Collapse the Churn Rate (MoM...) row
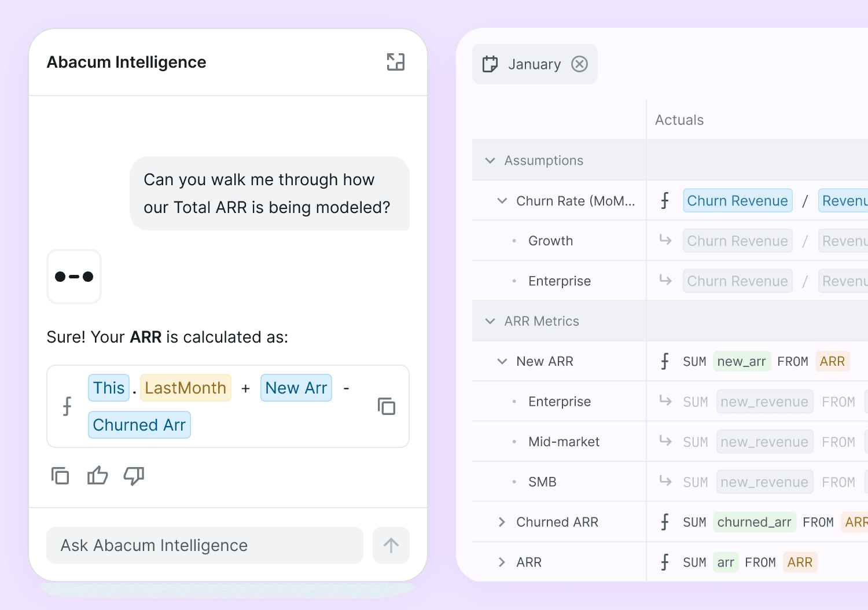Image resolution: width=868 pixels, height=610 pixels. point(502,201)
